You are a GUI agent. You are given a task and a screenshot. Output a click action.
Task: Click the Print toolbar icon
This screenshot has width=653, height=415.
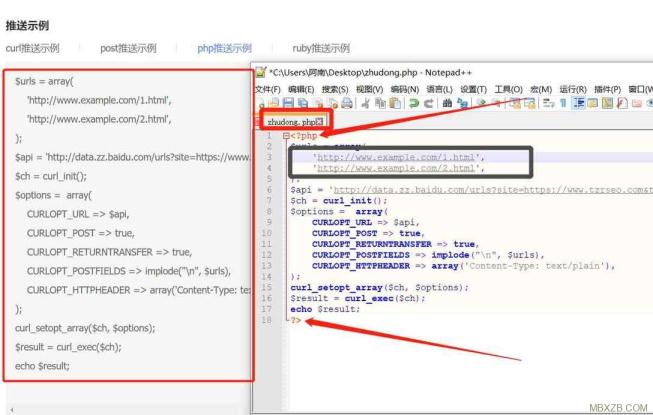click(347, 103)
